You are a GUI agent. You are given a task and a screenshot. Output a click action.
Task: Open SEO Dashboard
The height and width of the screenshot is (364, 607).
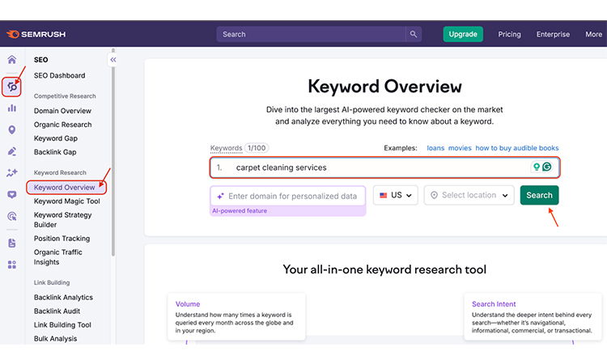[x=59, y=75]
